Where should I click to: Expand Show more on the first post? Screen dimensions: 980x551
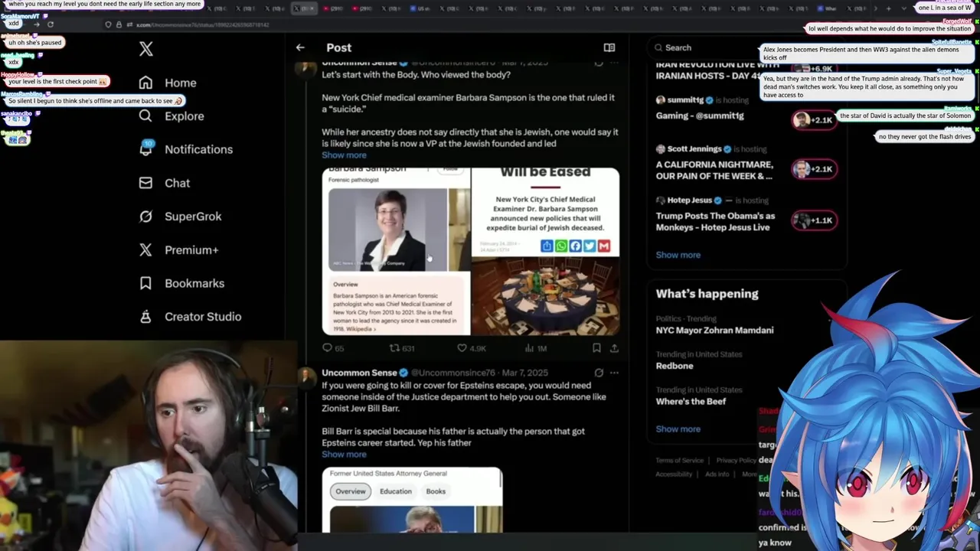344,155
